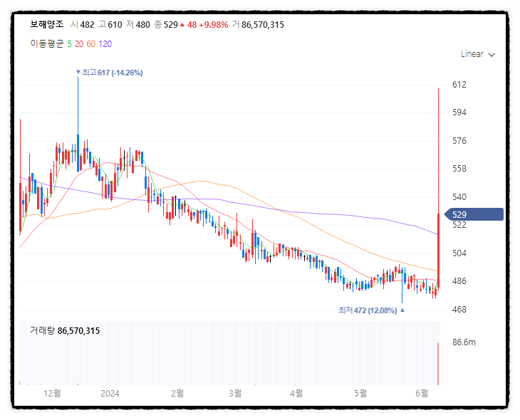Click the 594 price axis label

tap(459, 112)
